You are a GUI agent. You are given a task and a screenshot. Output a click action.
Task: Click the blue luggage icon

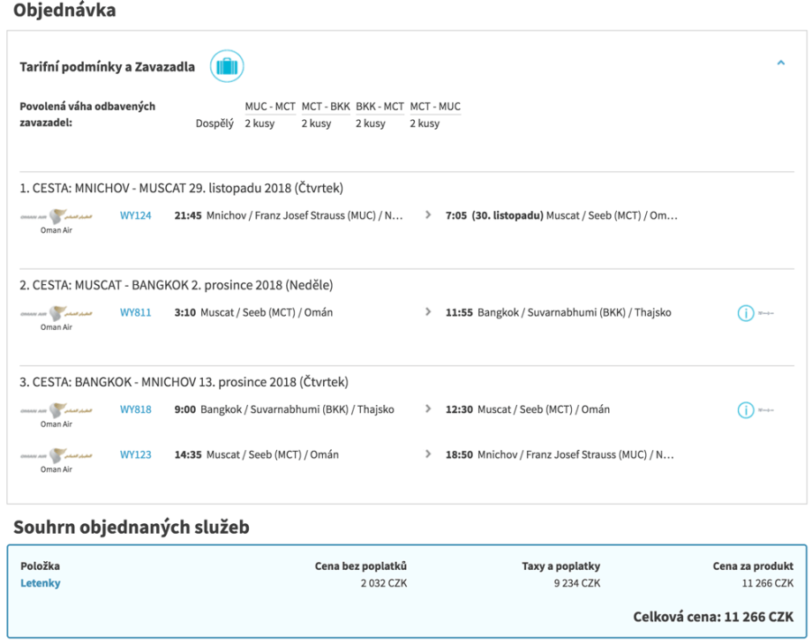tap(227, 66)
